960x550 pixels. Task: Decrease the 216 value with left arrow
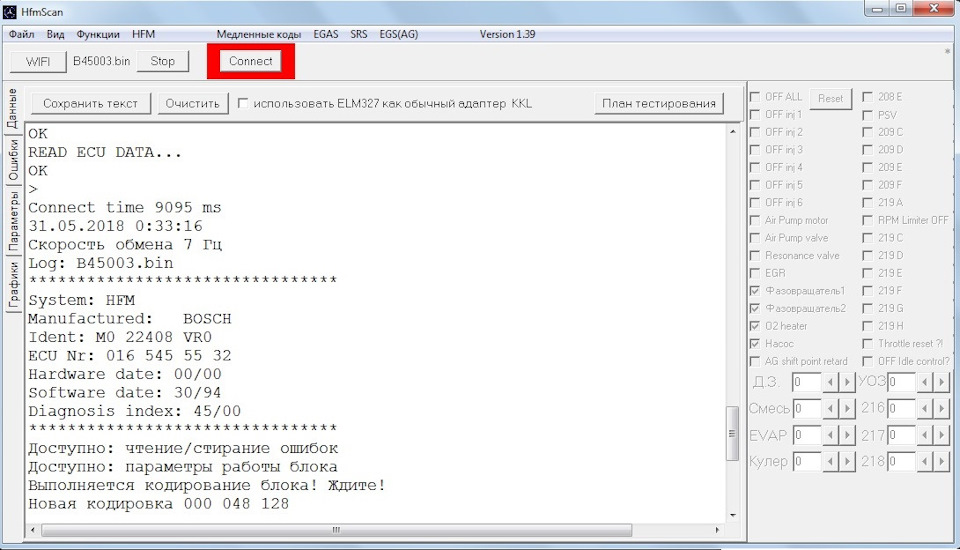click(x=924, y=409)
